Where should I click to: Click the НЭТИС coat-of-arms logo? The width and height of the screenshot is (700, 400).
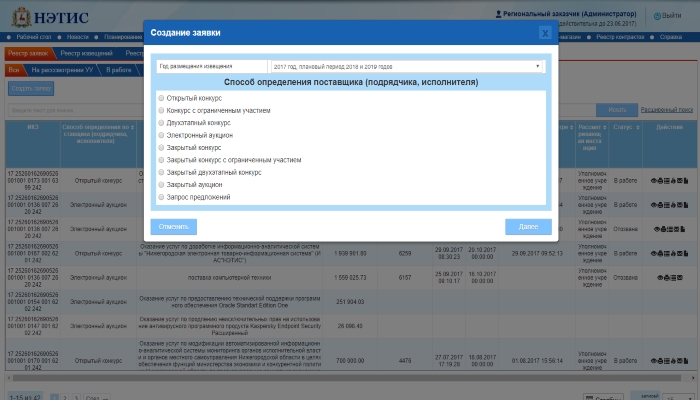pyautogui.click(x=21, y=17)
